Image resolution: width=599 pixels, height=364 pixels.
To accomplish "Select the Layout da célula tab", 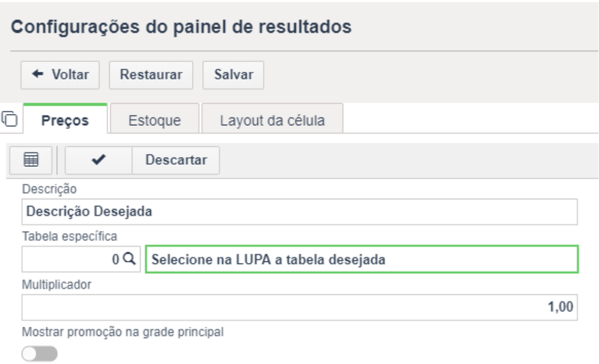I will click(x=272, y=120).
